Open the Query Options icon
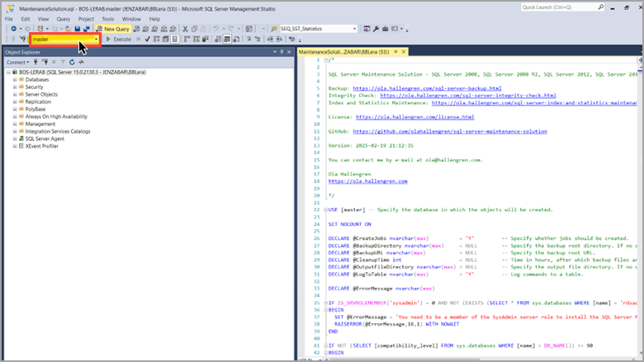Image resolution: width=644 pixels, height=362 pixels. [165, 39]
